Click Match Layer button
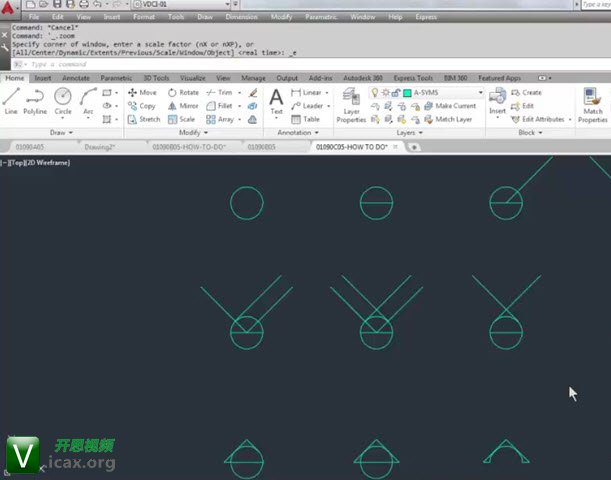Image resolution: width=611 pixels, height=480 pixels. click(x=448, y=119)
